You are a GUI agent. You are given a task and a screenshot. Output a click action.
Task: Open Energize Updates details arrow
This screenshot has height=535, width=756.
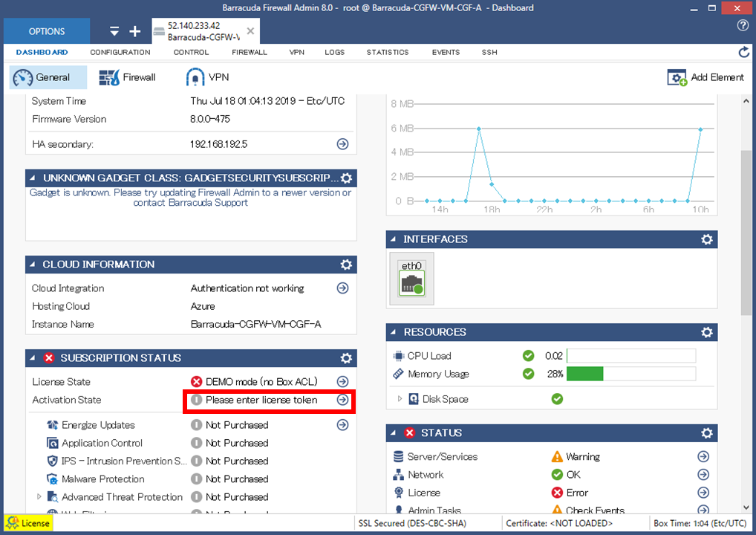click(x=343, y=425)
